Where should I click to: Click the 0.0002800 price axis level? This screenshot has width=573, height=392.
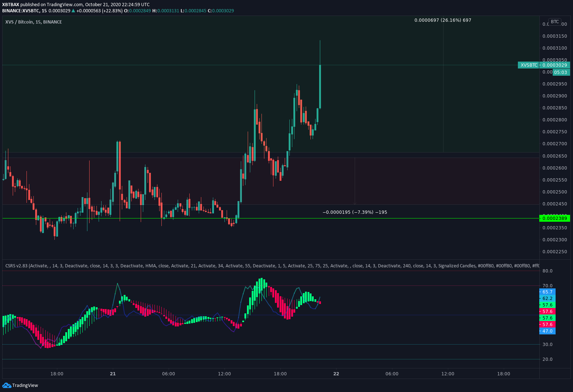[555, 120]
